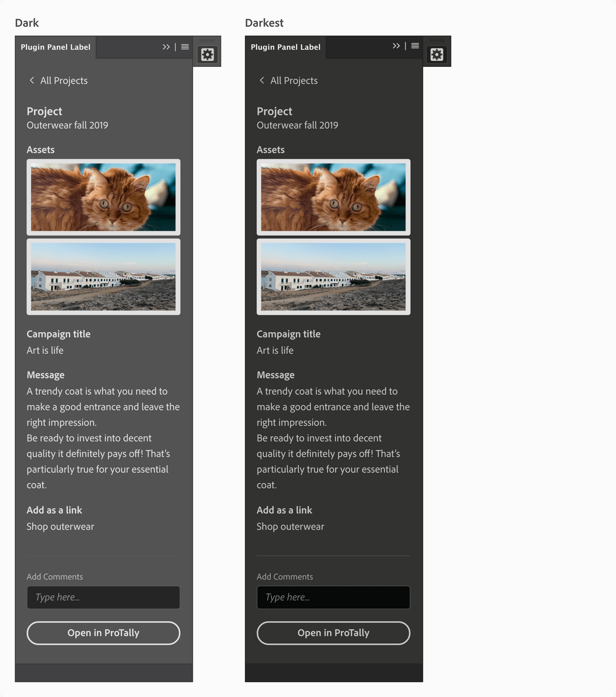Click the Shop outerwear link

[x=60, y=526]
